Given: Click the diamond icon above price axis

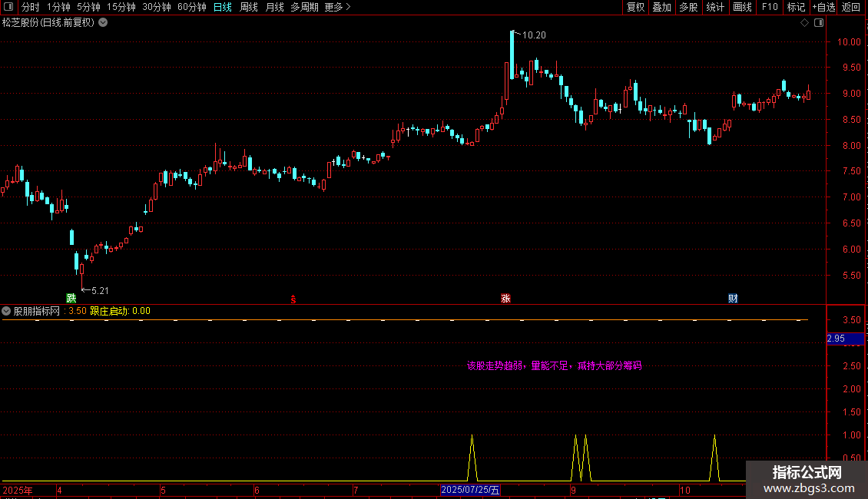Looking at the screenshot, I should click(x=805, y=23).
